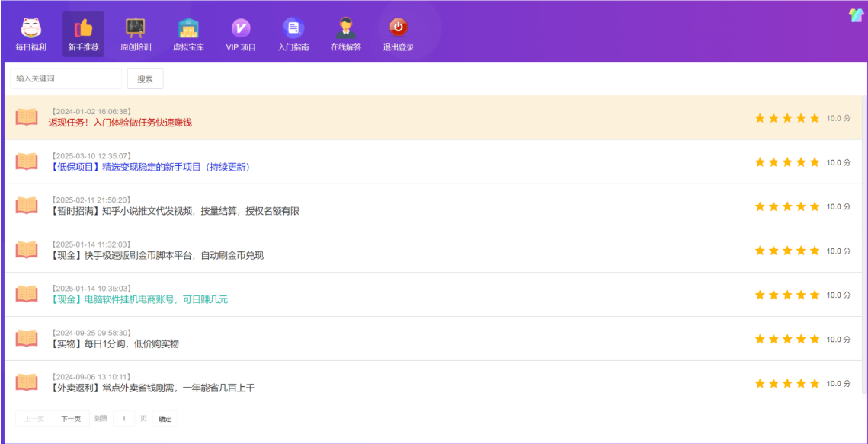Image resolution: width=868 pixels, height=444 pixels.
Task: Click the book icon beside 返现任务 entry
Action: coord(27,117)
